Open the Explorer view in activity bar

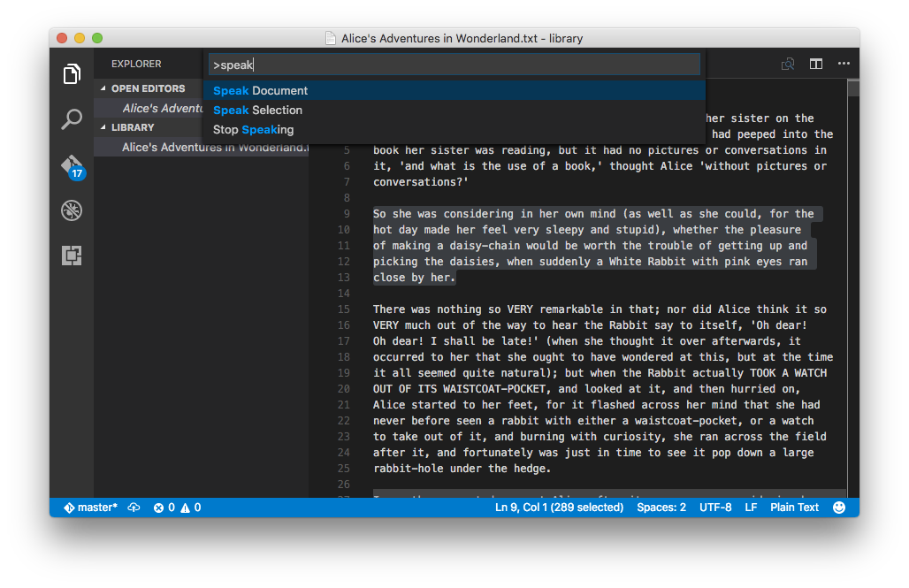pos(72,74)
